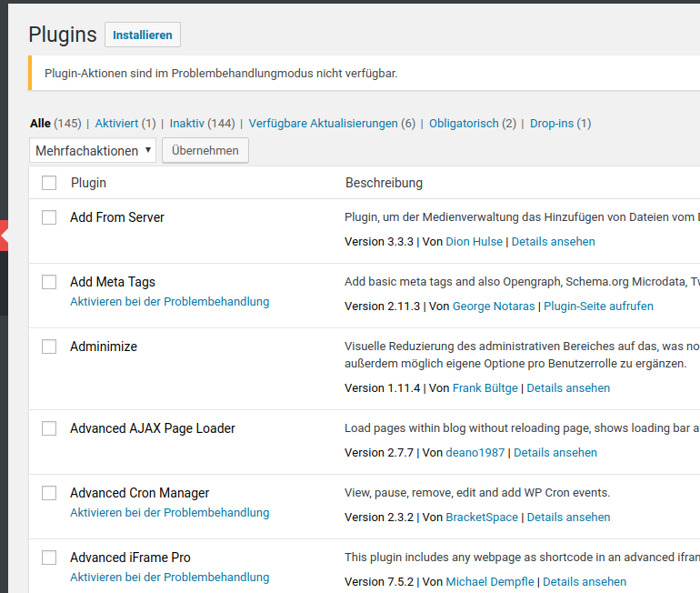700x593 pixels.
Task: Click the red sidebar collapse arrow marker
Action: coord(4,236)
